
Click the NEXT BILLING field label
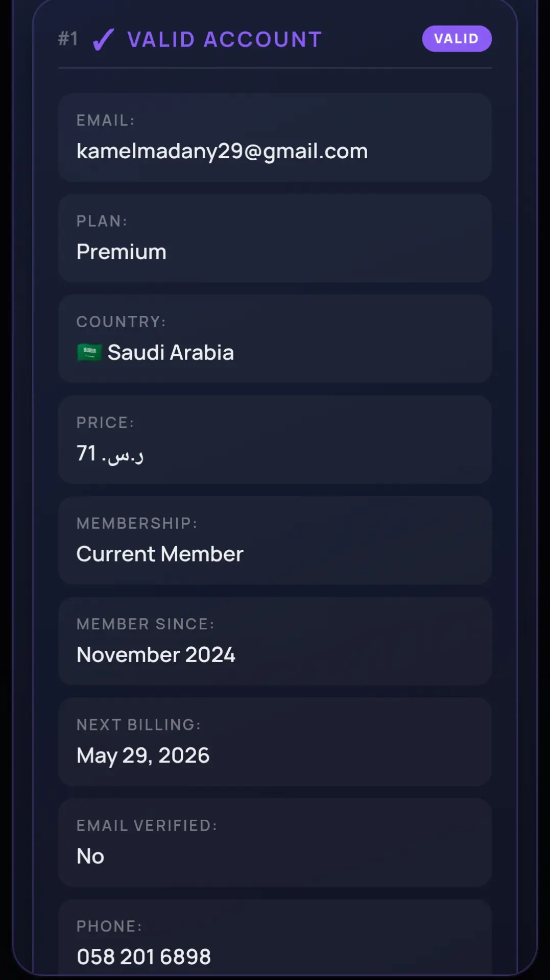138,725
